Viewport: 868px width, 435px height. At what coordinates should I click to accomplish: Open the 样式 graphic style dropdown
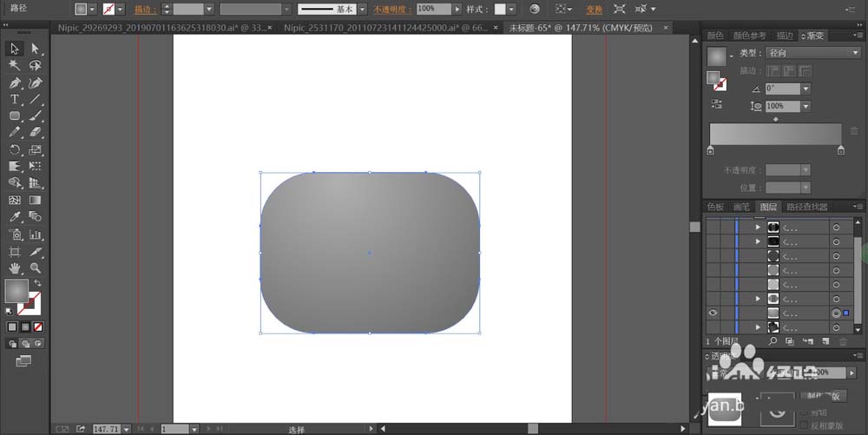(511, 9)
